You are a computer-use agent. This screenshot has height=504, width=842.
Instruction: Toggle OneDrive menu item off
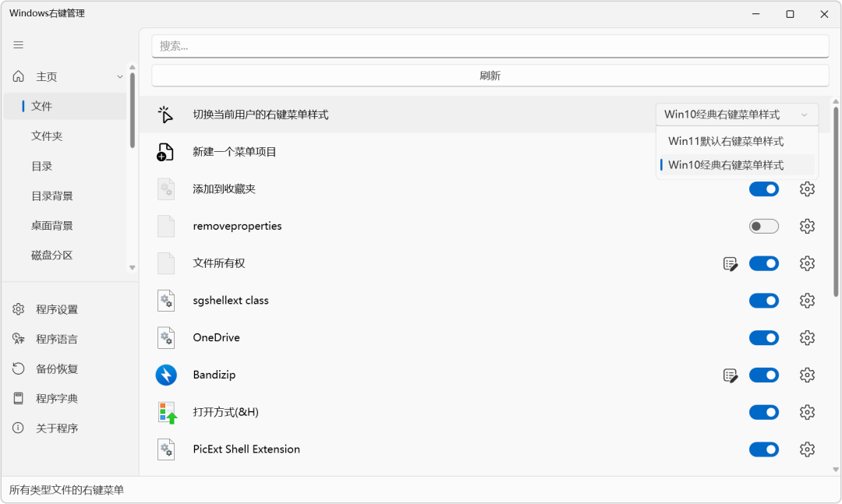764,337
